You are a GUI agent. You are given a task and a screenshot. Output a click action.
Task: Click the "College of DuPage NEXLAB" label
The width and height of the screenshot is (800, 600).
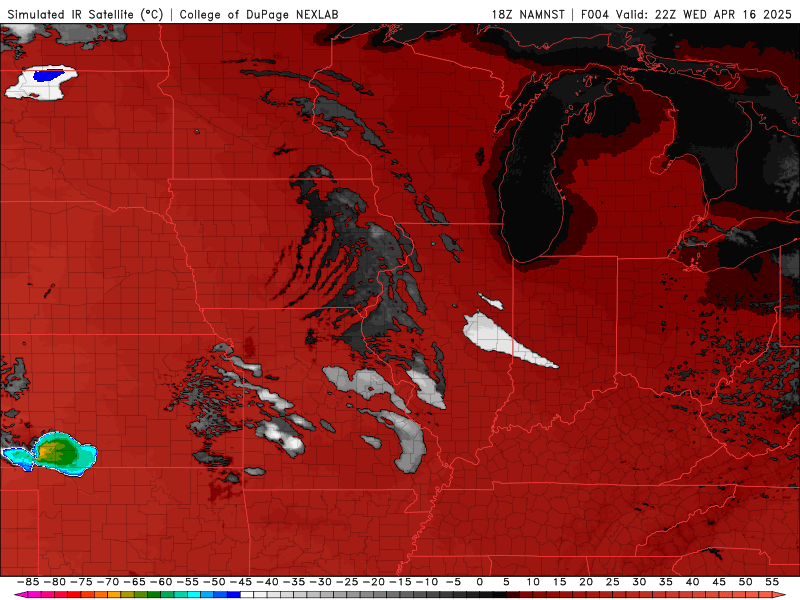pos(259,14)
